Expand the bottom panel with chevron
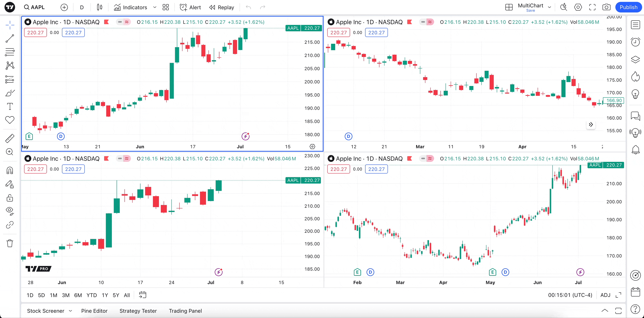Image resolution: width=644 pixels, height=318 pixels. [x=605, y=311]
